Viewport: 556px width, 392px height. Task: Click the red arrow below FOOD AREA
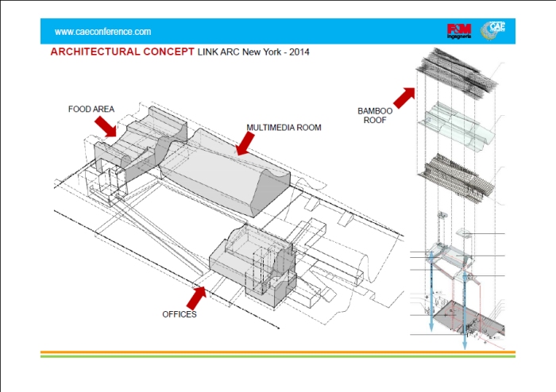click(x=106, y=125)
